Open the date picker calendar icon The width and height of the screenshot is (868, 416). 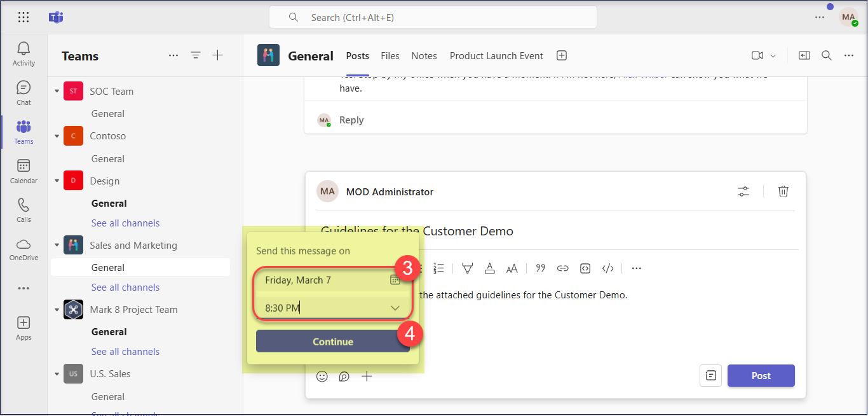(395, 280)
